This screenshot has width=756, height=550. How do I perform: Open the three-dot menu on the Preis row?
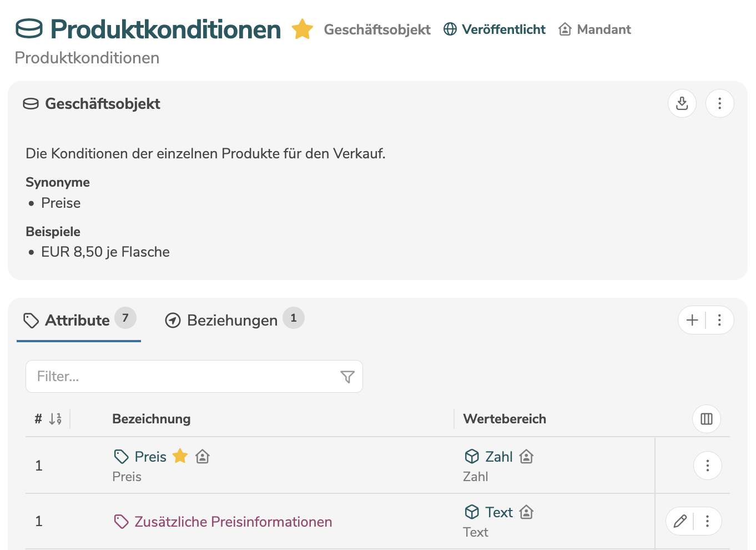click(x=707, y=466)
